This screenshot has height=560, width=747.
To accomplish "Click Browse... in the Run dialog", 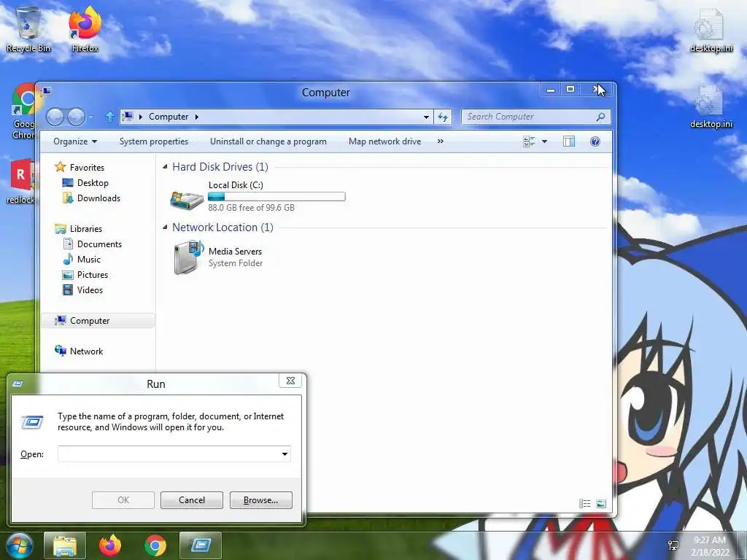I will click(260, 500).
